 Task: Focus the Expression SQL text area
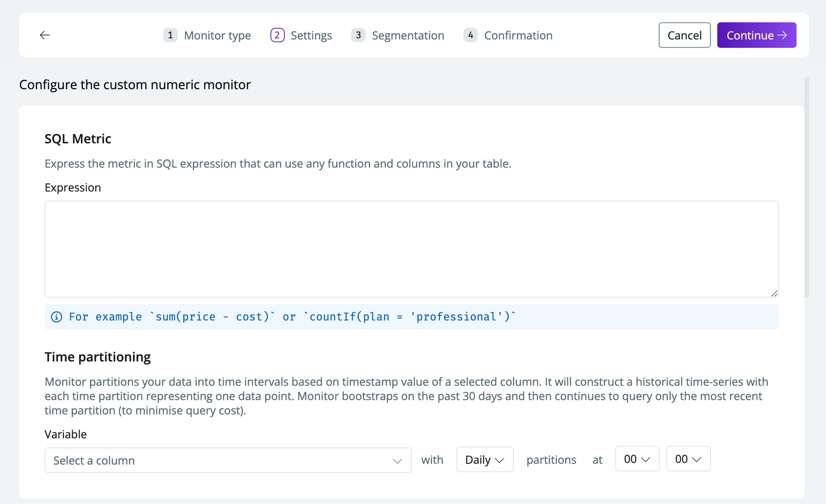pos(411,249)
